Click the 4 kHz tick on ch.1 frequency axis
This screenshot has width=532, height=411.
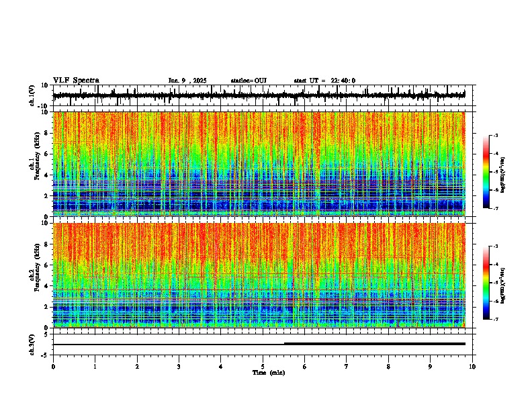coord(46,175)
